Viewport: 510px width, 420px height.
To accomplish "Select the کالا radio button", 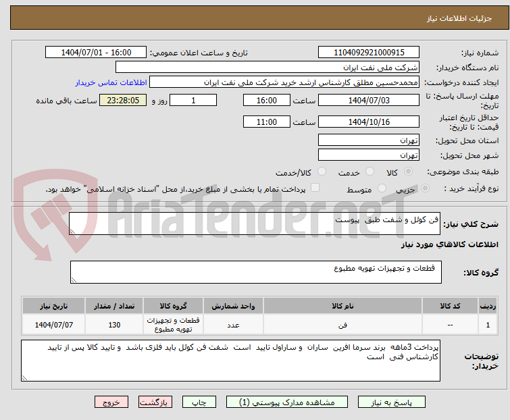I will click(x=408, y=172).
